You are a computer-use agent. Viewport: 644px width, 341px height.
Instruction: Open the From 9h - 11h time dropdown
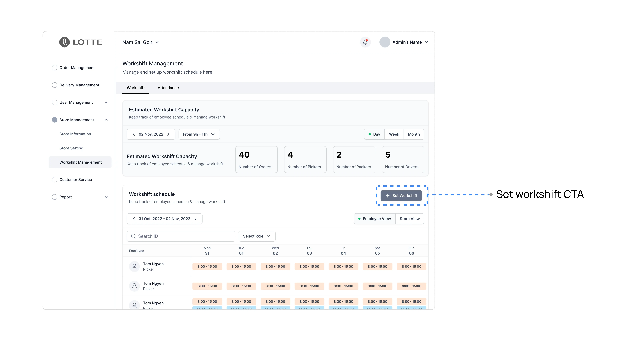pos(199,134)
